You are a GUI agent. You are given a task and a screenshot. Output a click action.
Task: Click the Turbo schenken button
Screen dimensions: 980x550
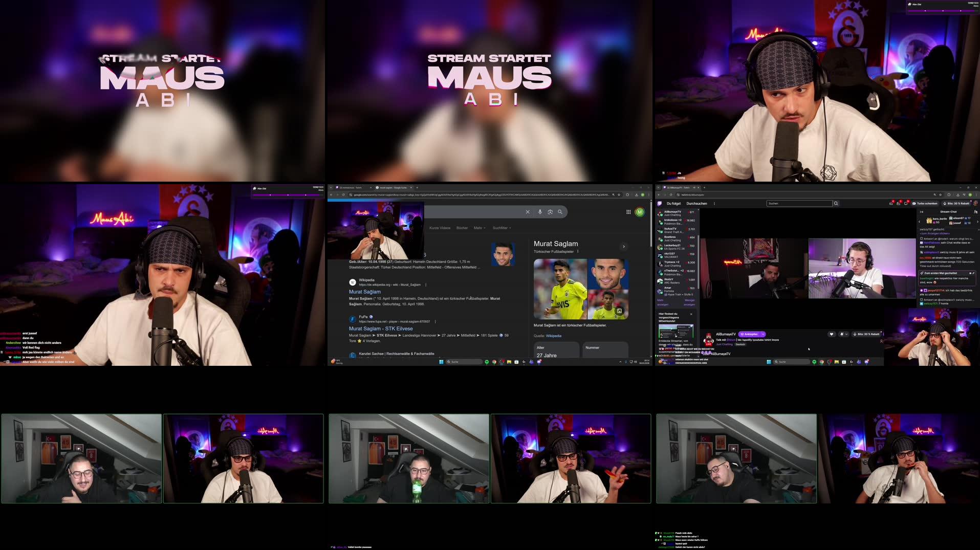927,203
